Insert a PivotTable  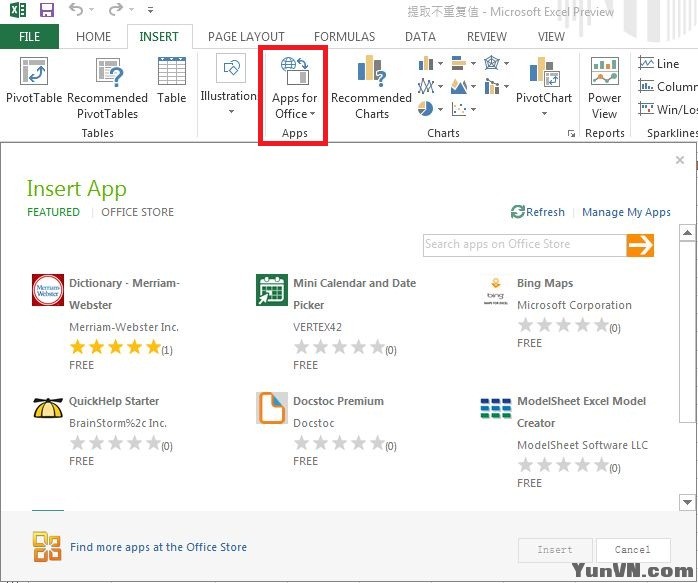click(34, 81)
